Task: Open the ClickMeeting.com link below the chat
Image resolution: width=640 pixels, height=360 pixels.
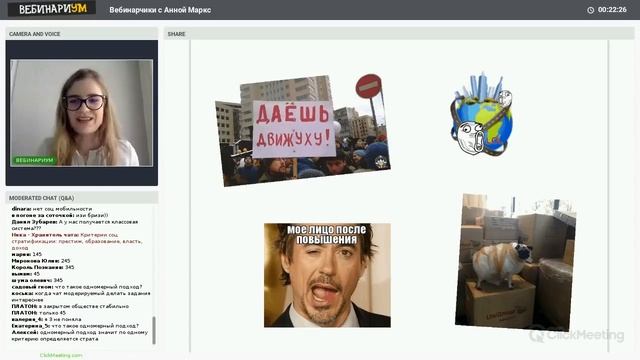Action: point(61,355)
